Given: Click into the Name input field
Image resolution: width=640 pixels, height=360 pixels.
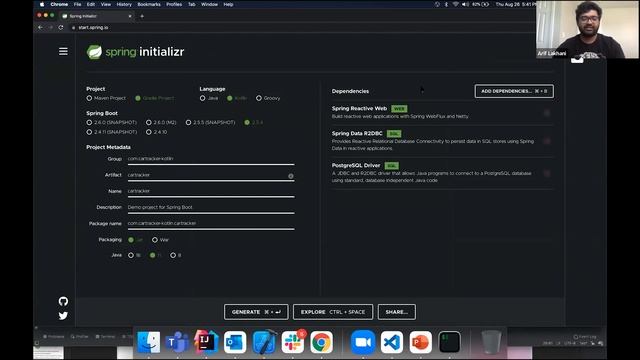Looking at the screenshot, I should click(211, 191).
